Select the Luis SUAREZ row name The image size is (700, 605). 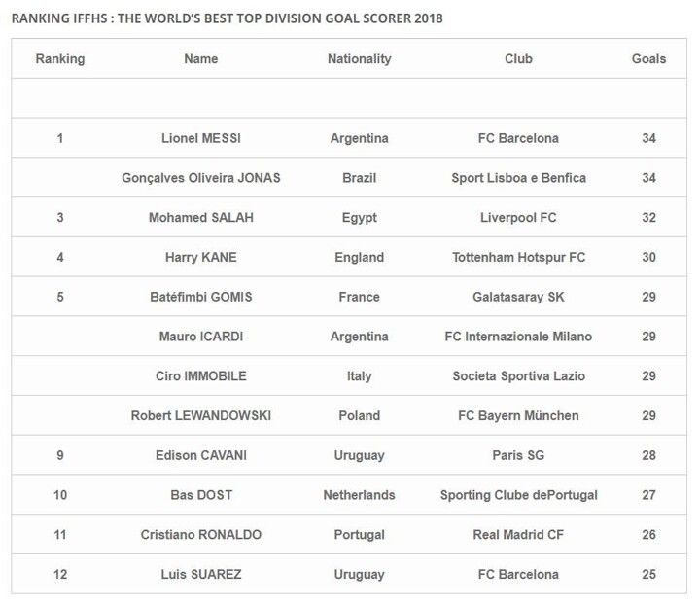pyautogui.click(x=200, y=575)
